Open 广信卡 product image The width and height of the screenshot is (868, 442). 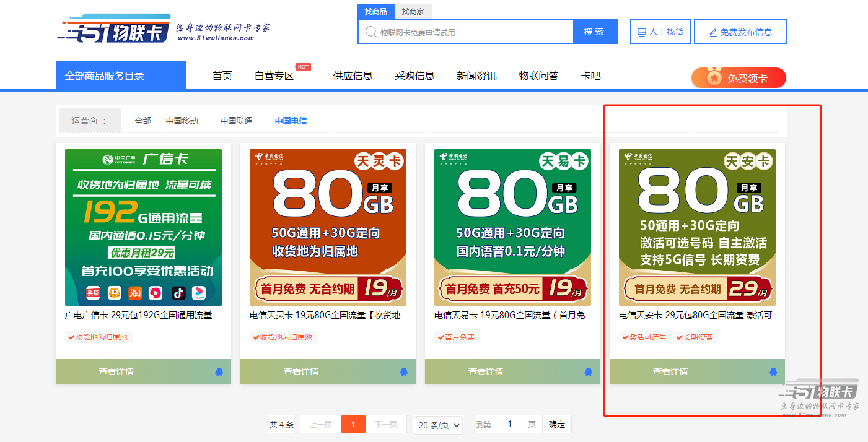[x=143, y=227]
